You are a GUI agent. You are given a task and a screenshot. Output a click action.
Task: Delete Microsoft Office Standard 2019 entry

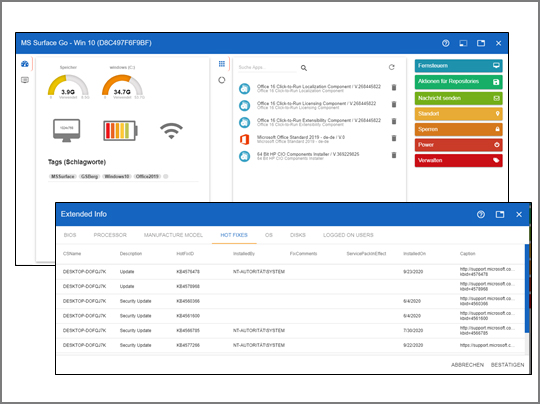(394, 138)
